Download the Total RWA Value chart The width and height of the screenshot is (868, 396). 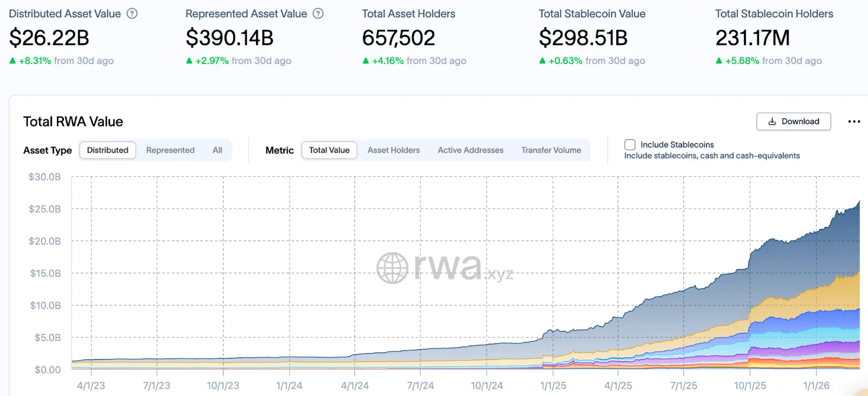(793, 122)
